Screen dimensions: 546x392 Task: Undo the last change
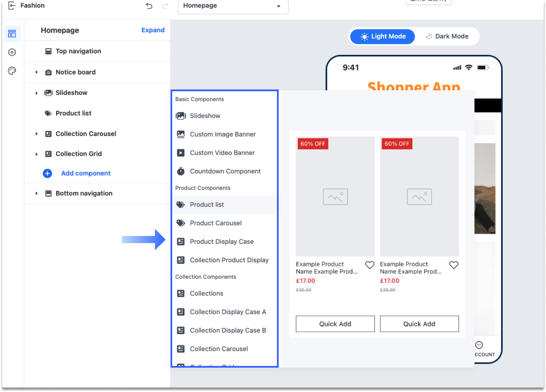click(149, 6)
